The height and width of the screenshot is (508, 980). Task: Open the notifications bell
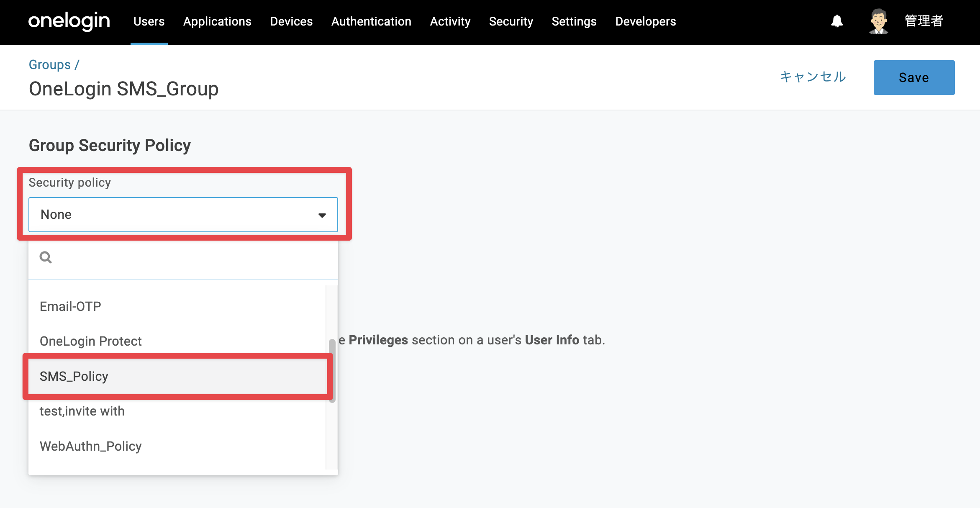point(837,21)
